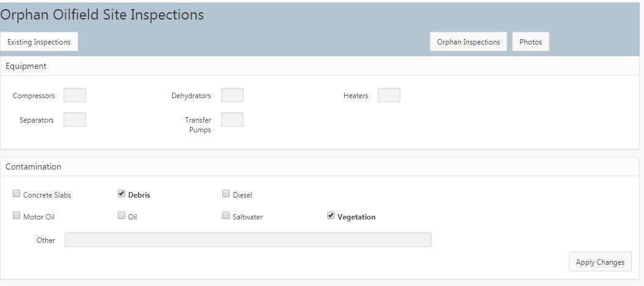
Task: Click the Apply Changes button
Action: click(599, 262)
